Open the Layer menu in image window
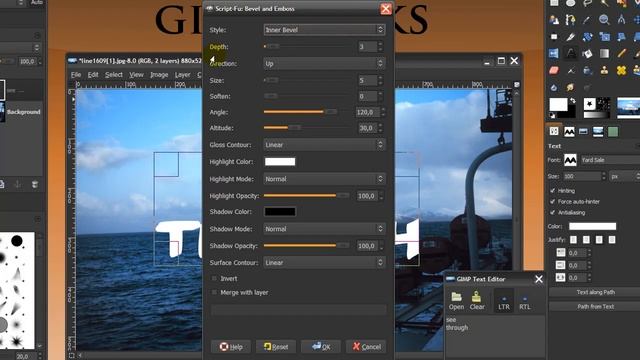640x360 pixels. pos(182,75)
